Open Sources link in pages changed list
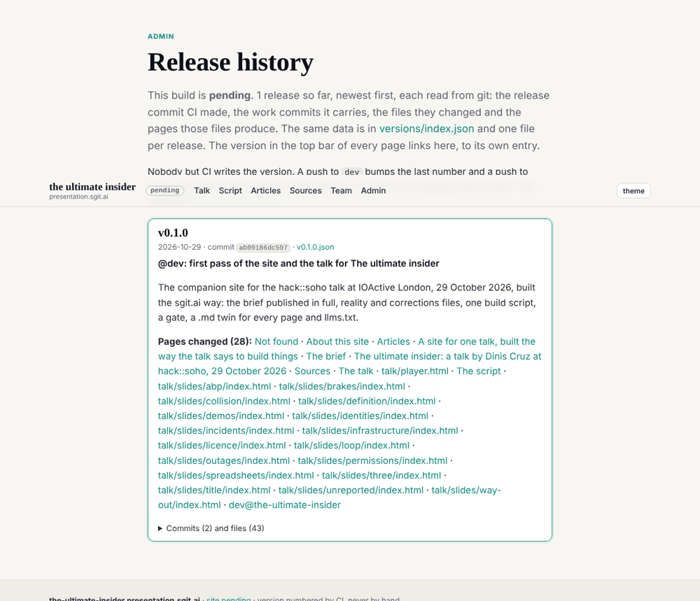Viewport: 700px width, 601px height. click(x=312, y=371)
